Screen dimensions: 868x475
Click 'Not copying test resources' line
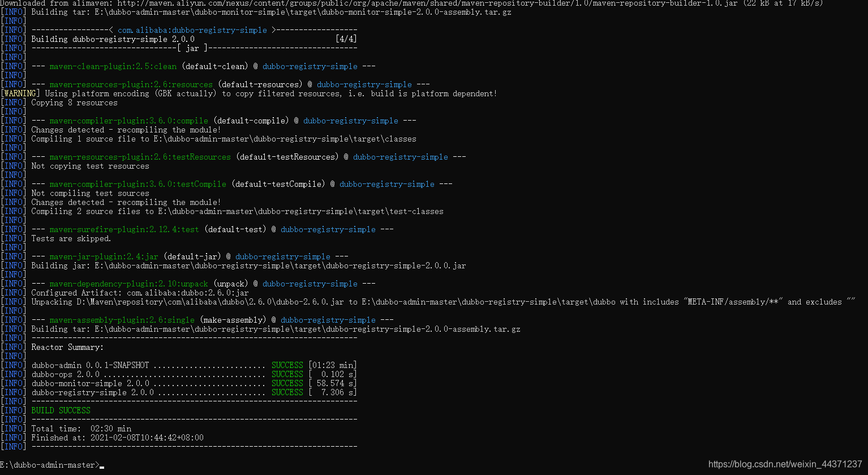[x=90, y=166]
